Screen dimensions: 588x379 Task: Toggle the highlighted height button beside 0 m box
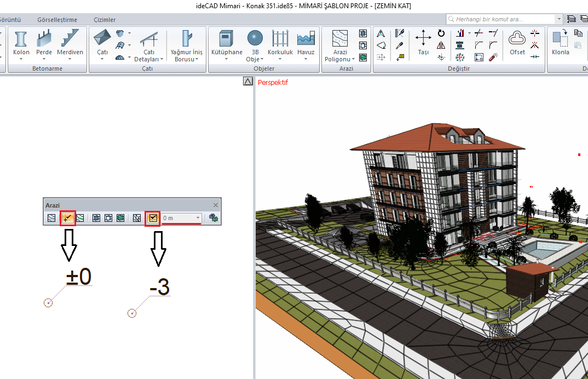point(153,219)
